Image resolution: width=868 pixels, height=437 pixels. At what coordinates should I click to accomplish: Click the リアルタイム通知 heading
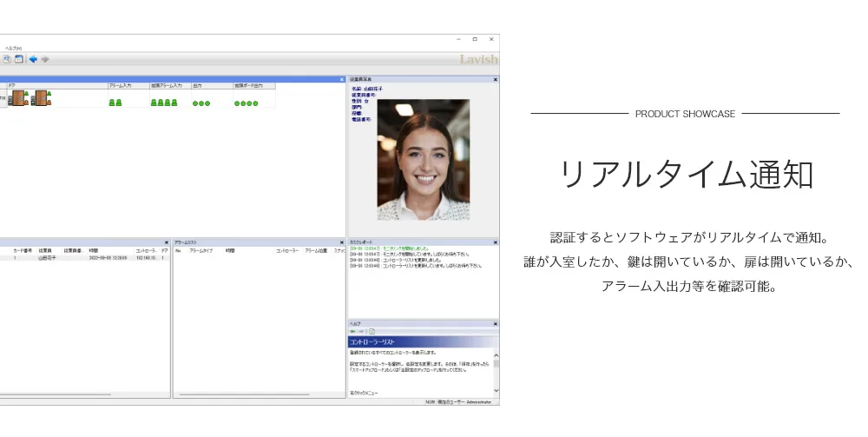tap(687, 175)
